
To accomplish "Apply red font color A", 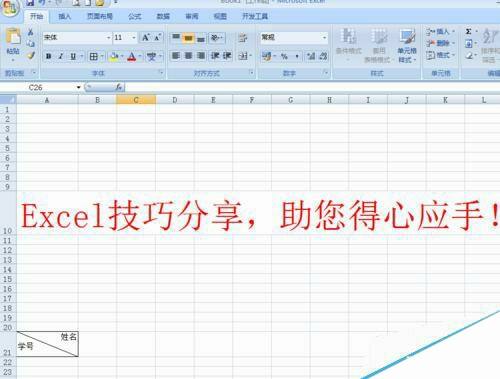I will coord(132,57).
